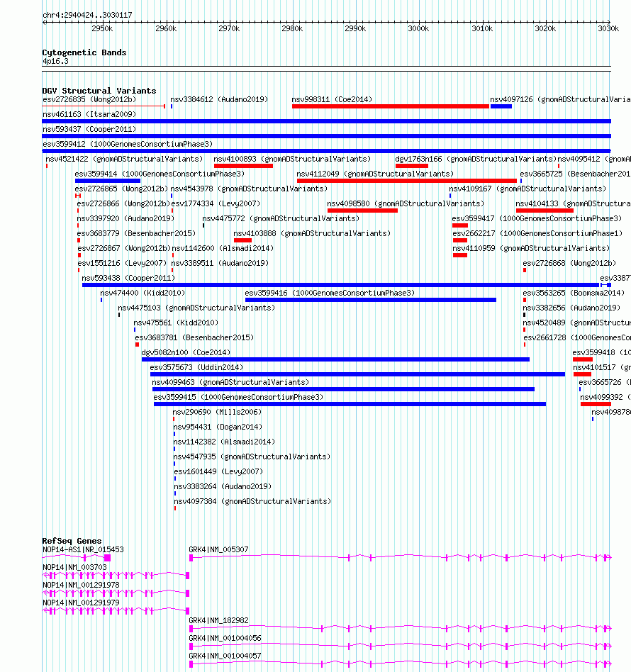Open esv1601449 (Levy2007) variant label
This screenshot has width=631, height=672.
[x=218, y=471]
